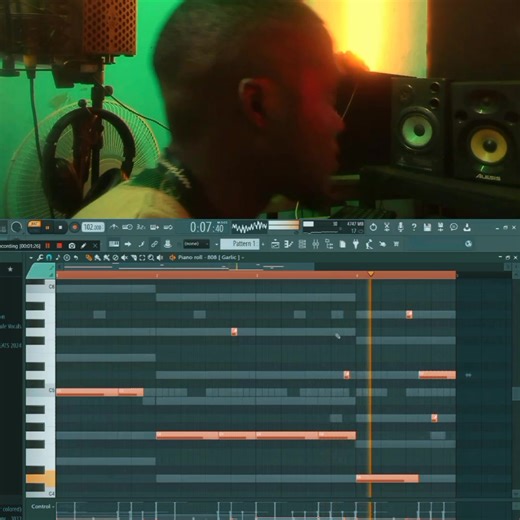Toggle the magnet snap in piano roll
The width and height of the screenshot is (520, 520).
[49, 258]
